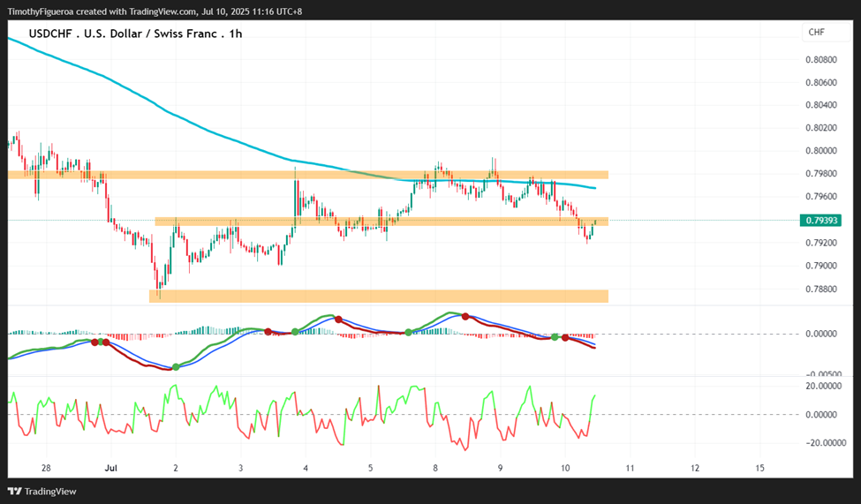Click the TradingView.com header link text
The width and height of the screenshot is (861, 504).
[162, 11]
